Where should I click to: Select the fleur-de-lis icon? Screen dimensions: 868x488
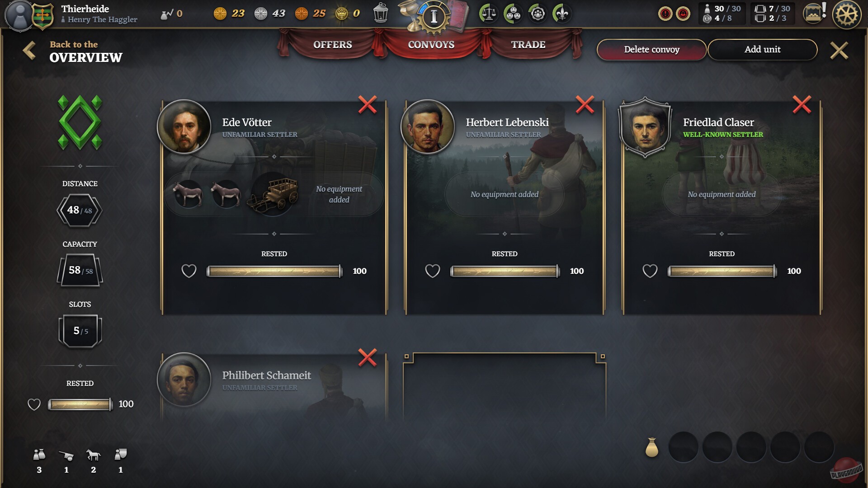tap(562, 14)
